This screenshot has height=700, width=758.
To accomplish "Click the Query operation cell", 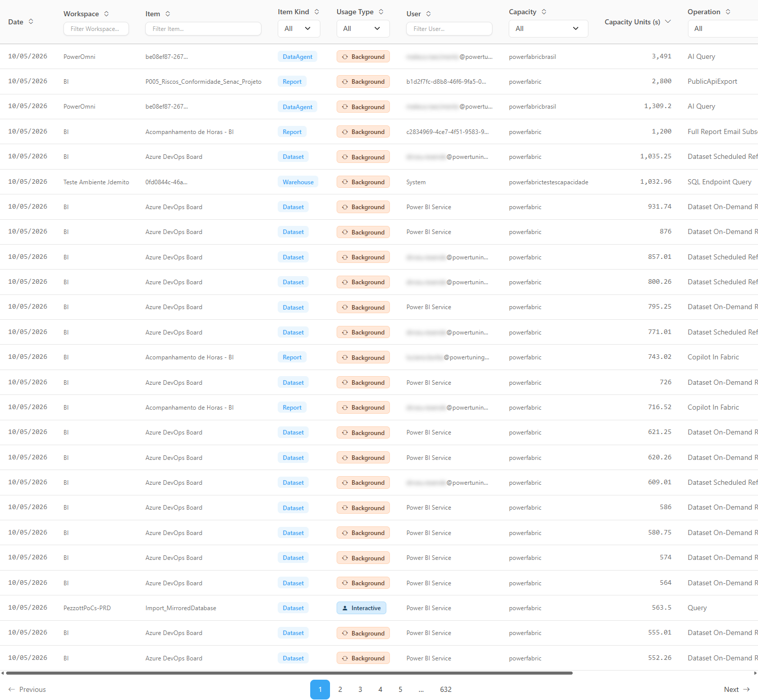I will 697,608.
